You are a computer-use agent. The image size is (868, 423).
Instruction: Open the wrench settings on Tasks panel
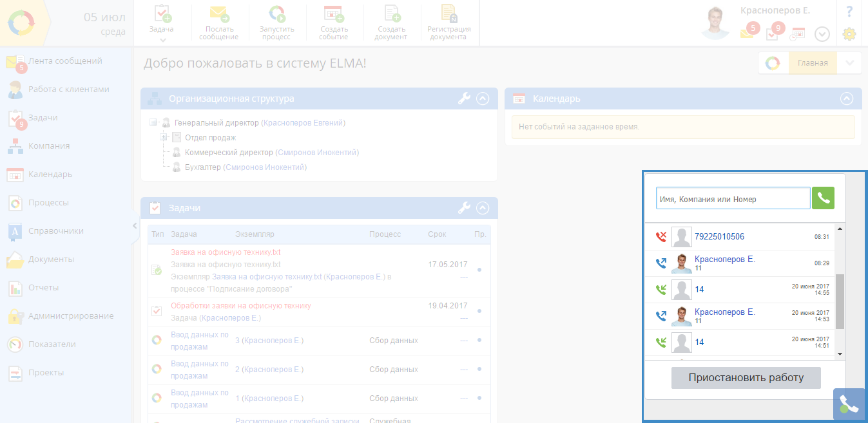pos(464,208)
